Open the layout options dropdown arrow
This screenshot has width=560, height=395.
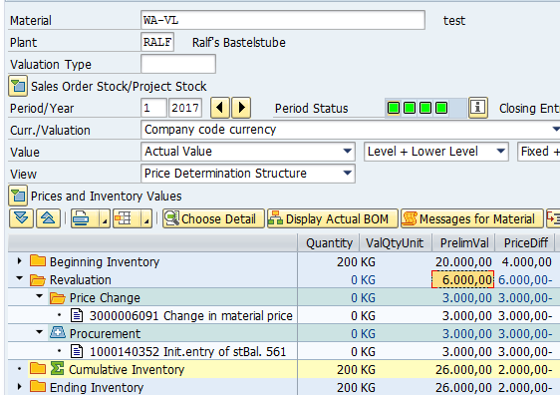(x=147, y=218)
